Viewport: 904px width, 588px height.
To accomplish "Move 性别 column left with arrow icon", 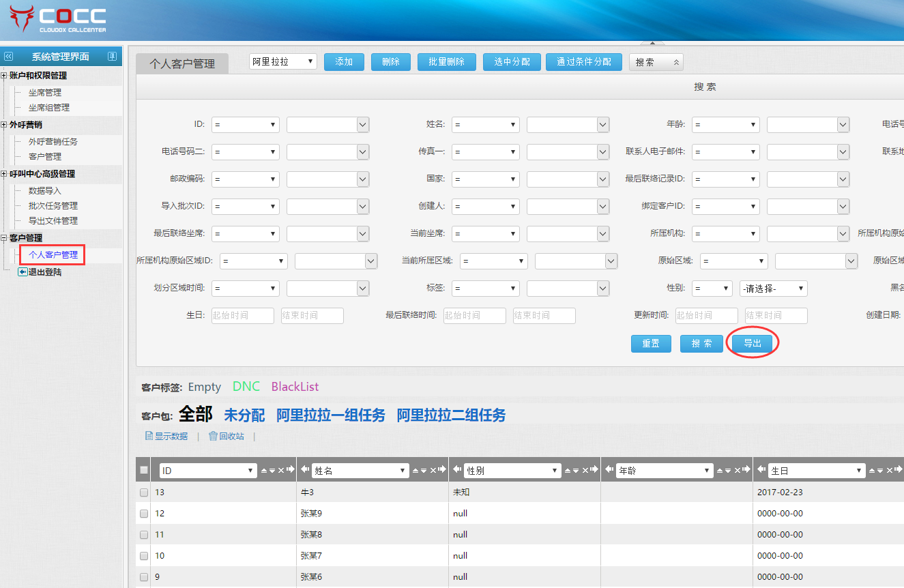I will [x=457, y=471].
